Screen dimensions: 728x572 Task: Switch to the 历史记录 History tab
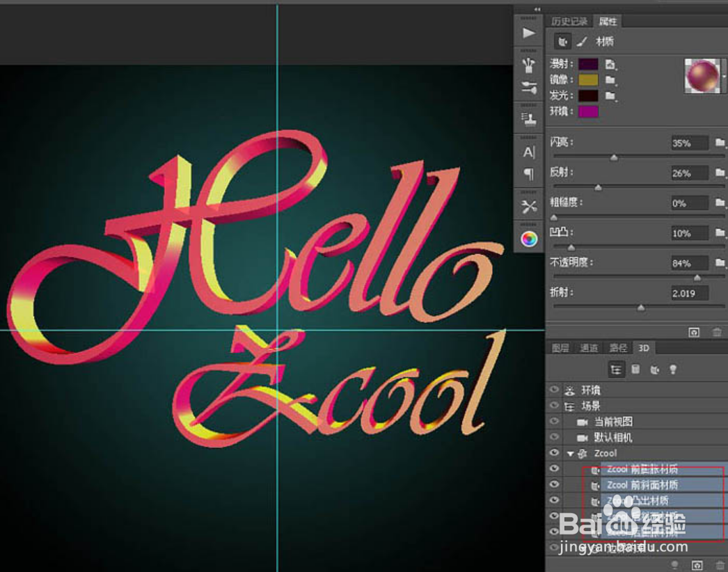click(569, 22)
